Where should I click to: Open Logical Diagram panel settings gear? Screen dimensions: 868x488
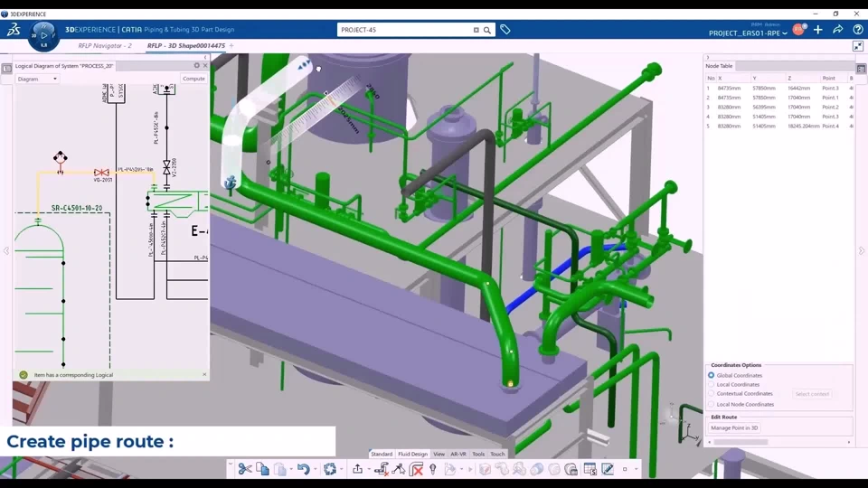(x=197, y=66)
